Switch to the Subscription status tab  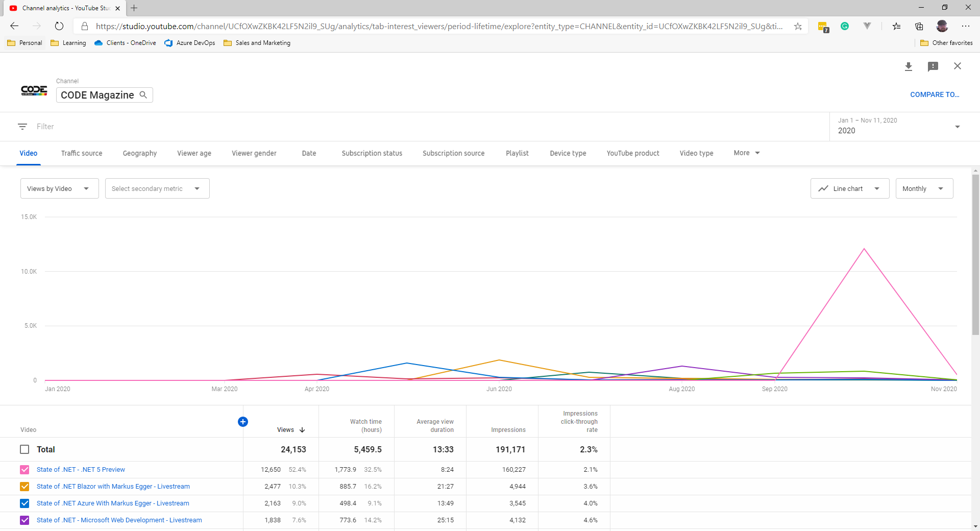point(372,153)
